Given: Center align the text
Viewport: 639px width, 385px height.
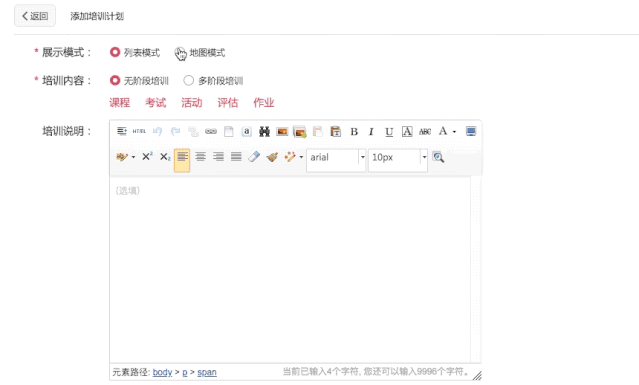Looking at the screenshot, I should [200, 156].
